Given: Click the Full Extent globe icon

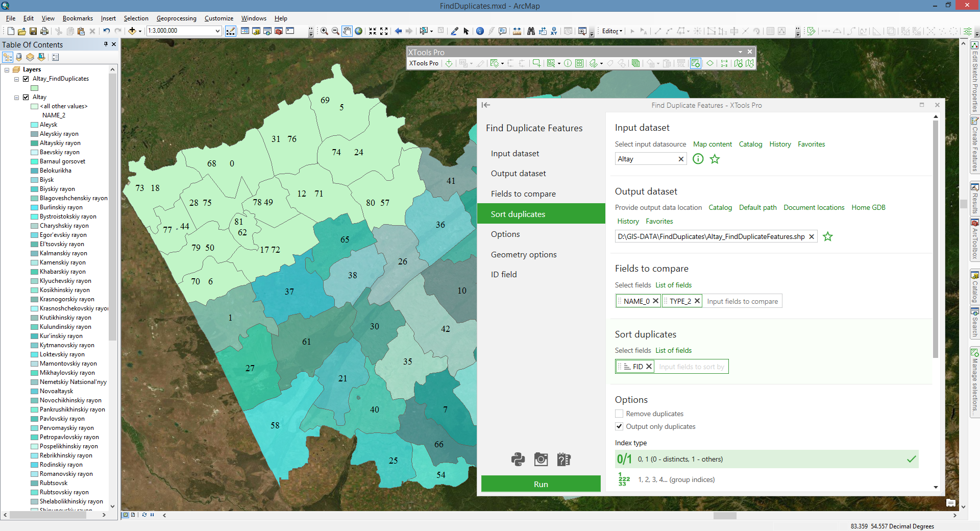Looking at the screenshot, I should coord(359,31).
